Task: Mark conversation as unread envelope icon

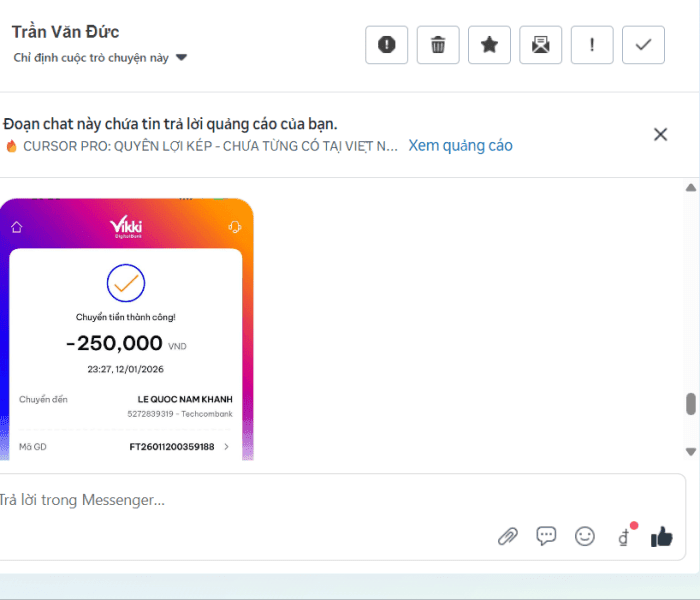Action: pos(541,45)
